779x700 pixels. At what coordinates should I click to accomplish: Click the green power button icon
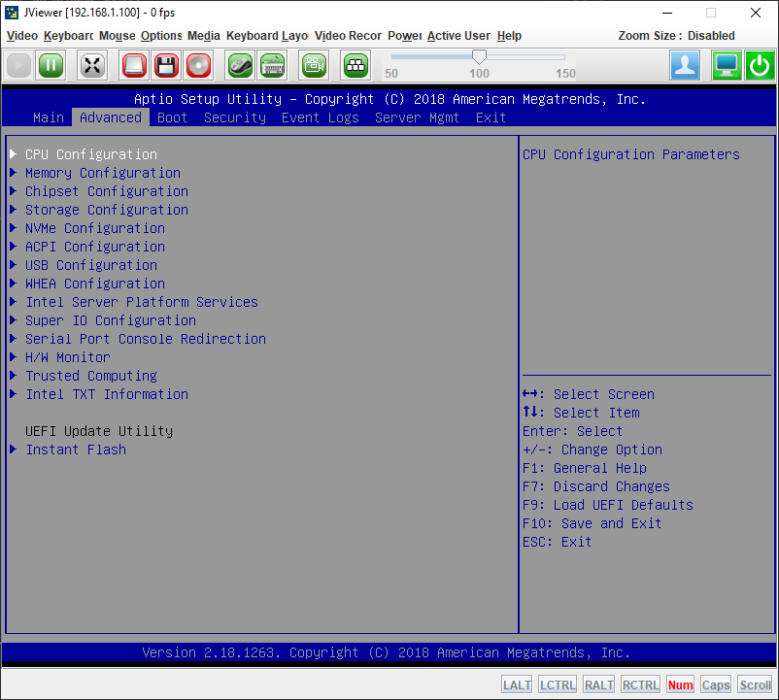[760, 65]
